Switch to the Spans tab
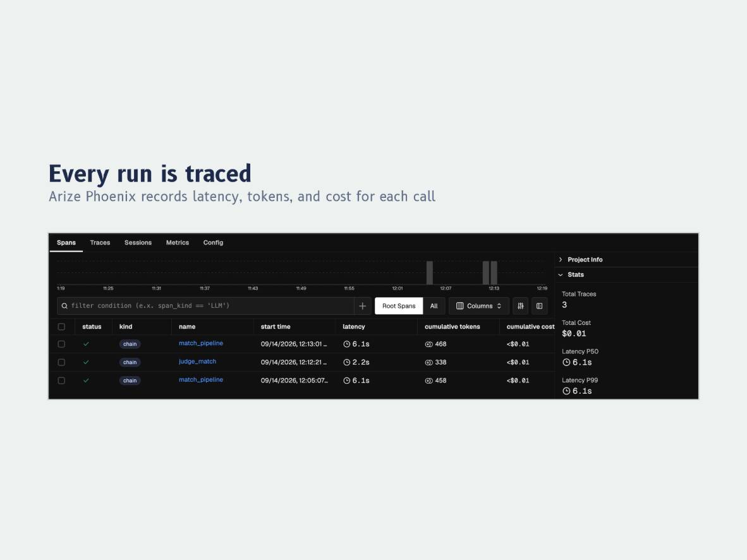Screen dimensions: 747x560 coord(66,243)
